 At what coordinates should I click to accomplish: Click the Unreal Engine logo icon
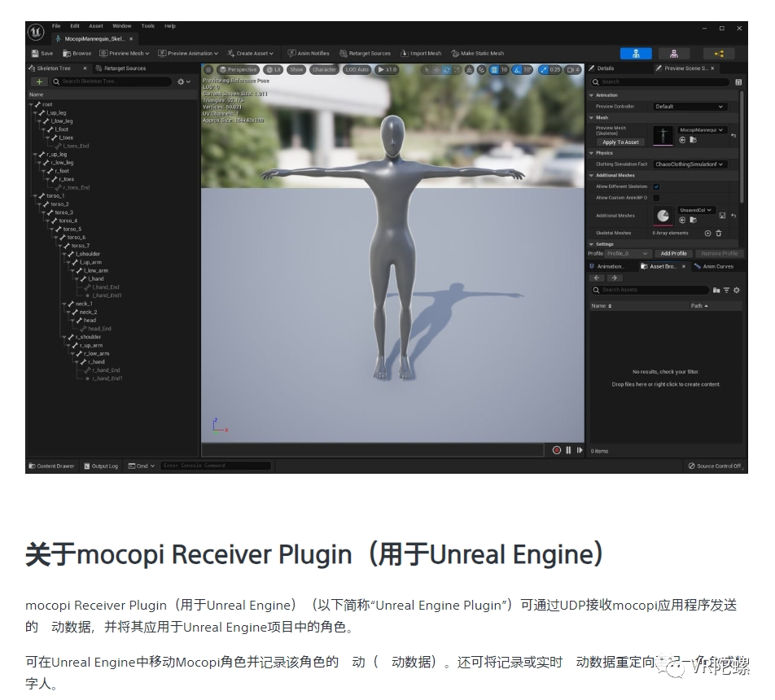(36, 32)
